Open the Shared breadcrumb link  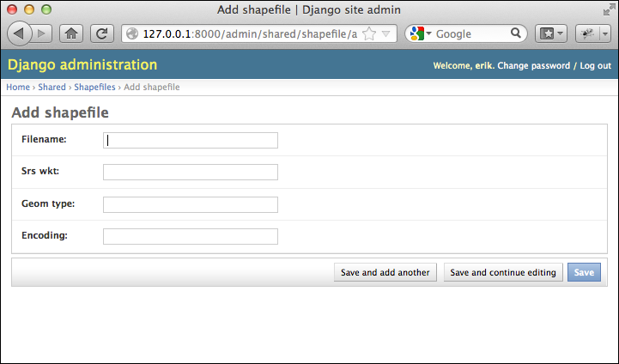tap(52, 88)
